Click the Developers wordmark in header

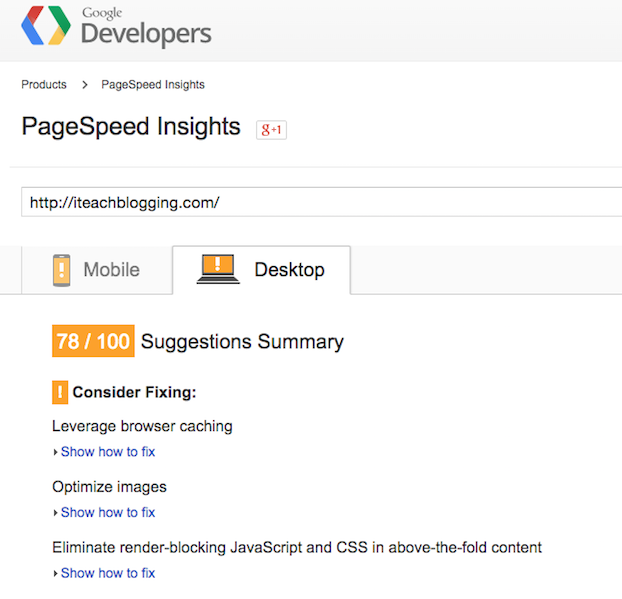(146, 33)
